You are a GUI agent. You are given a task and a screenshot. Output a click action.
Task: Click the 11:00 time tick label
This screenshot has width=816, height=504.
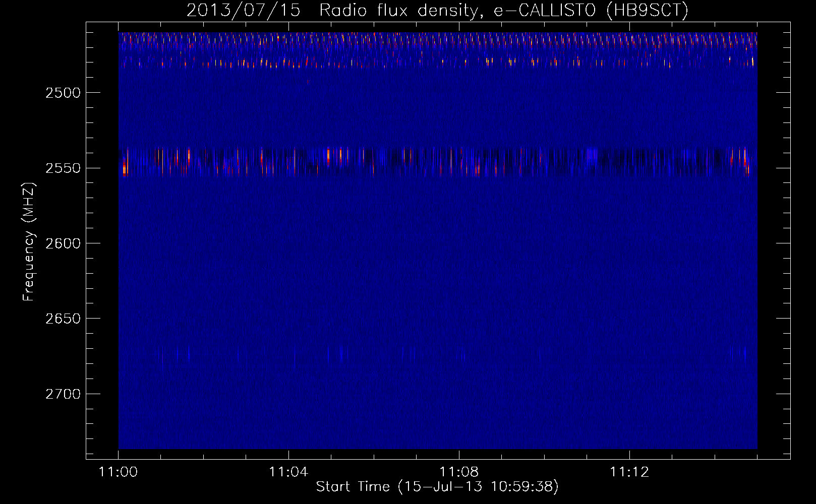click(119, 472)
